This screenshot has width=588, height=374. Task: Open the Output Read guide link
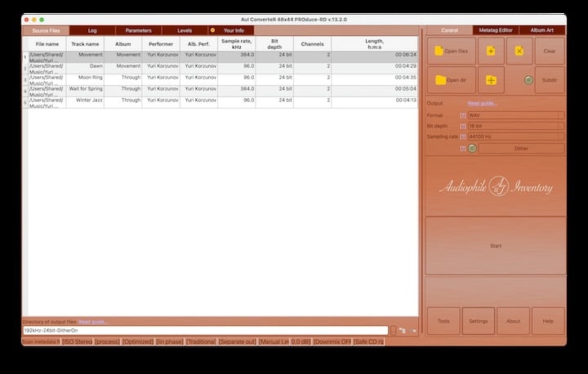point(483,103)
